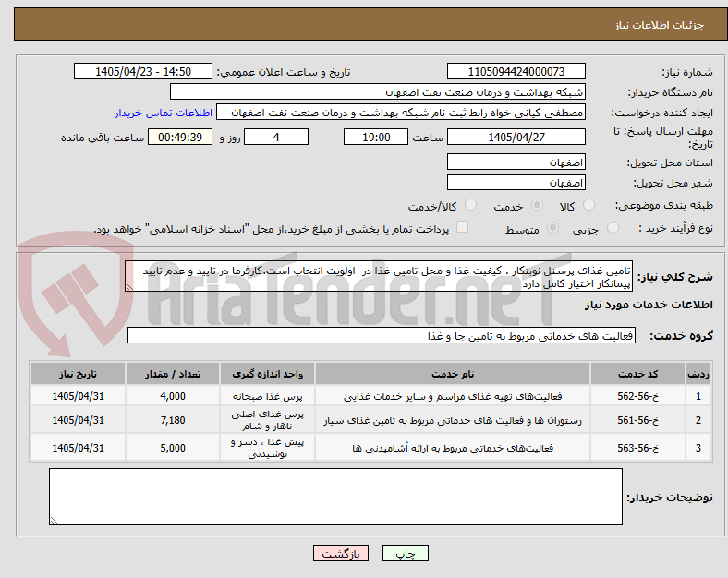Screen dimensions: 728x578
Task: Click service code خ-56-562
Action: (638, 396)
